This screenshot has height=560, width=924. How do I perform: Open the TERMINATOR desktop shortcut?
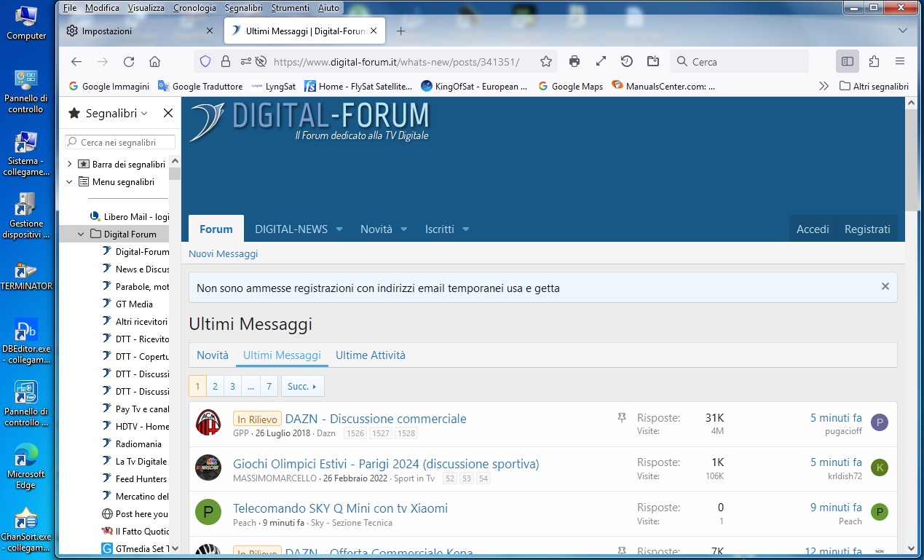26,275
